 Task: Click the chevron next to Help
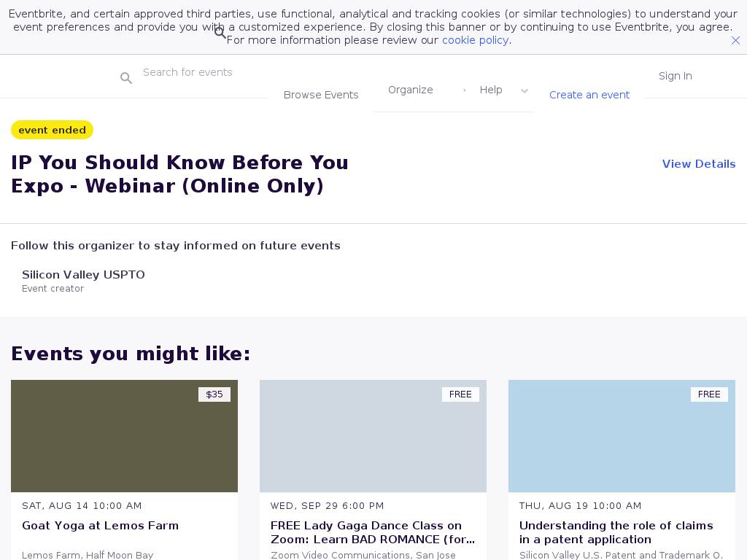524,91
